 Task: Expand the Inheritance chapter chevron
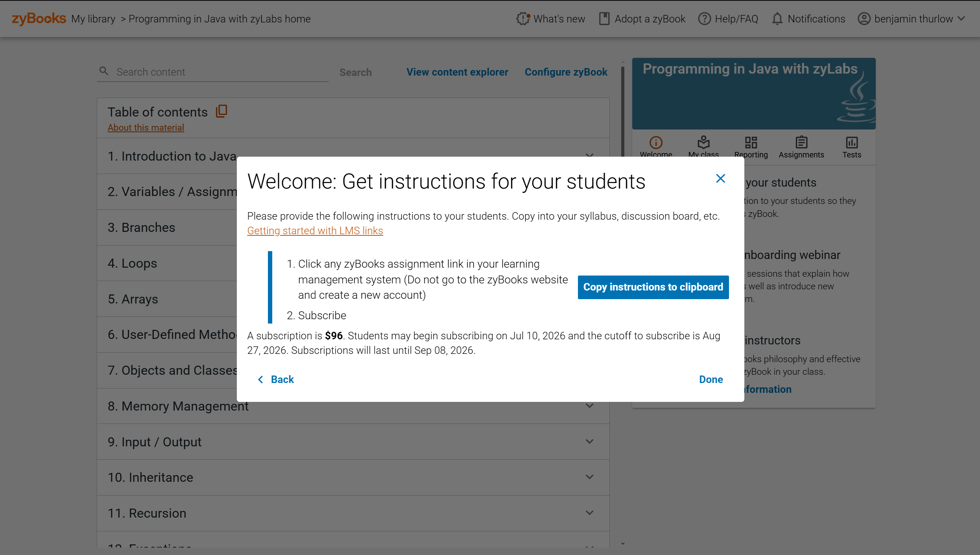pos(589,477)
